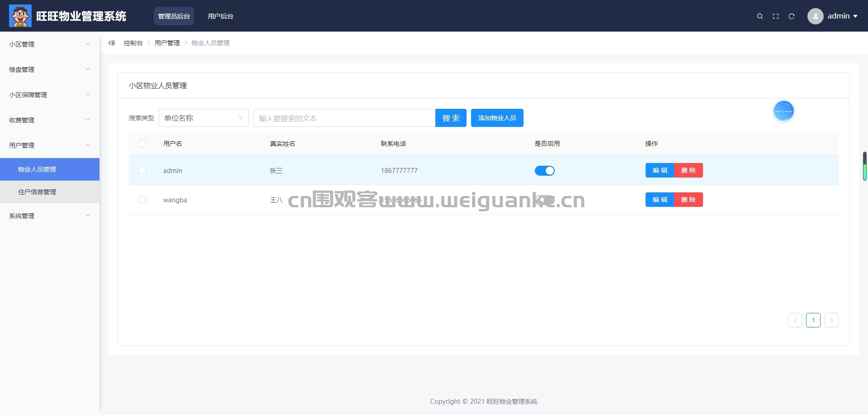Toggle fullscreen mode icon in header

point(776,16)
